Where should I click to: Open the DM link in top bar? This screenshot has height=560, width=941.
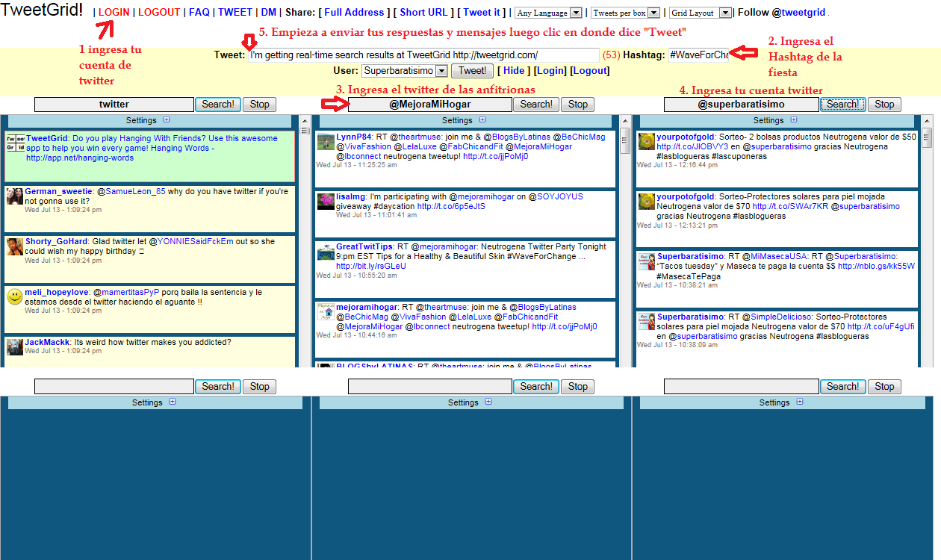(x=269, y=13)
